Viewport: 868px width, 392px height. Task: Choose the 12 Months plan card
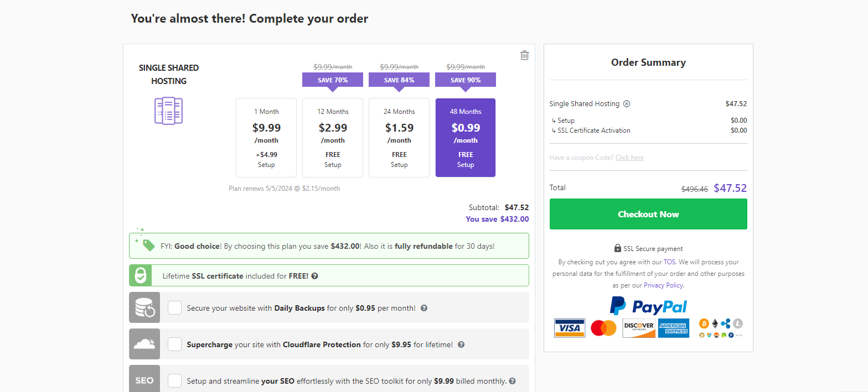pos(333,138)
